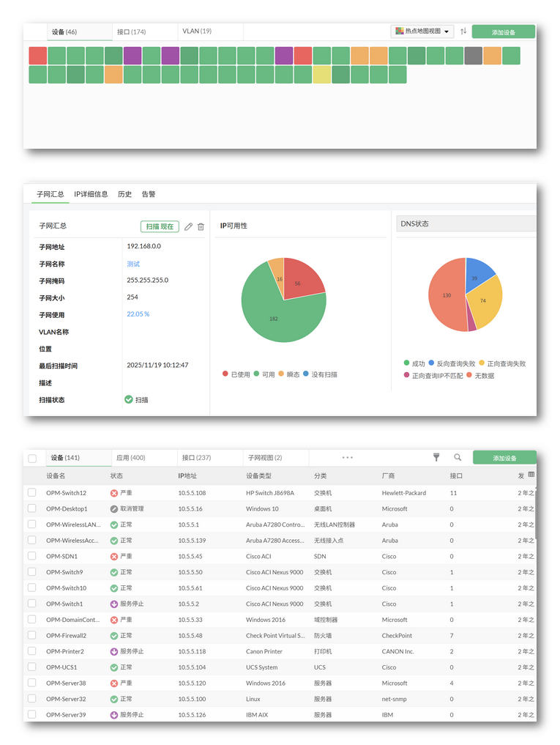Check the box for OPM-Server38 row
The height and width of the screenshot is (745, 560).
(x=31, y=683)
